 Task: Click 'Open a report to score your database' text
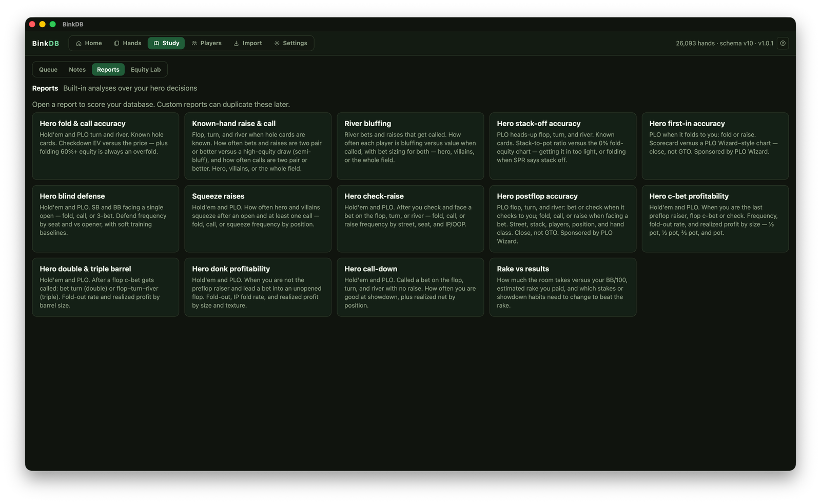click(161, 105)
